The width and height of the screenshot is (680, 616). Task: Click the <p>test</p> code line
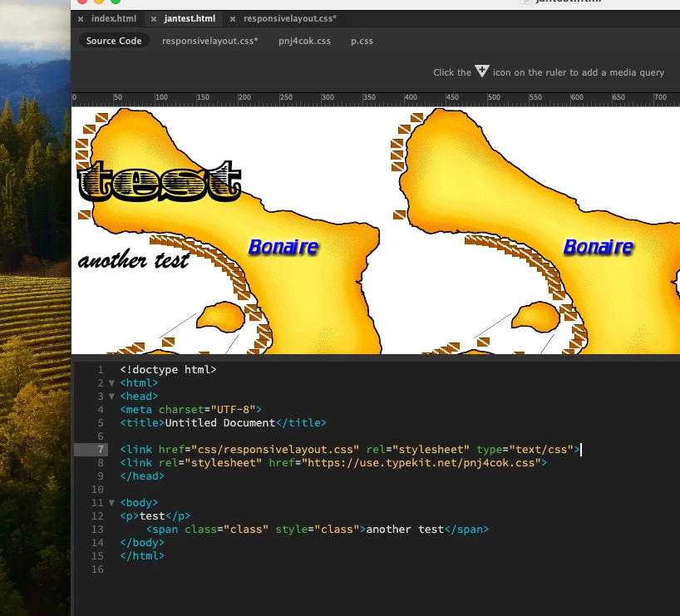click(x=155, y=515)
